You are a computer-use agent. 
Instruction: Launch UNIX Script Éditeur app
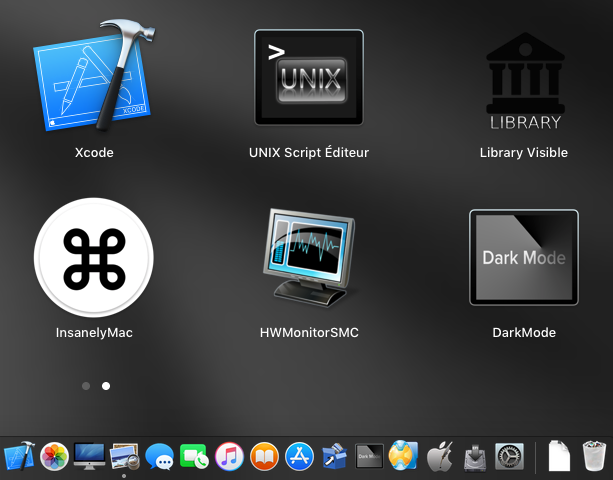pyautogui.click(x=309, y=77)
